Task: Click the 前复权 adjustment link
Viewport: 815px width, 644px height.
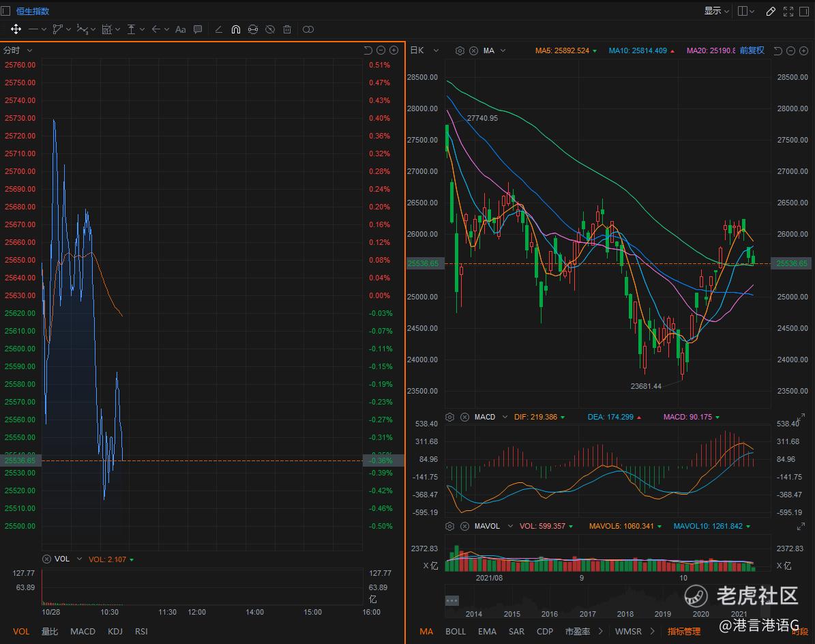Action: [752, 50]
